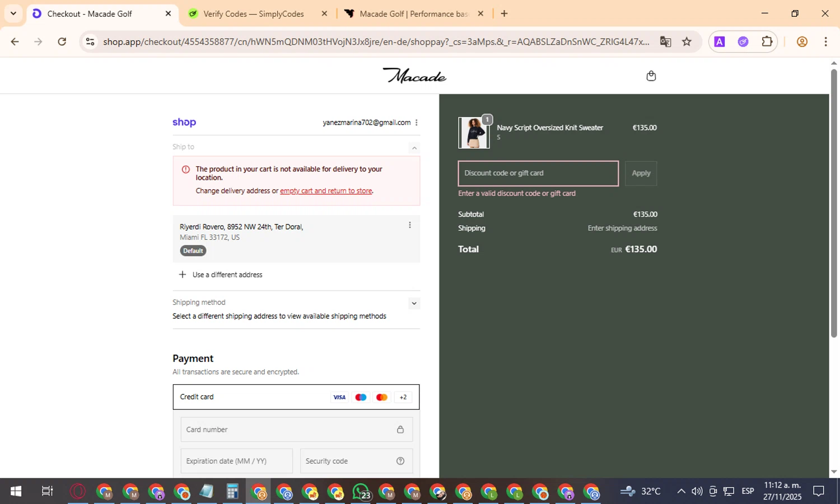Click the ESP language indicator

pos(748,491)
